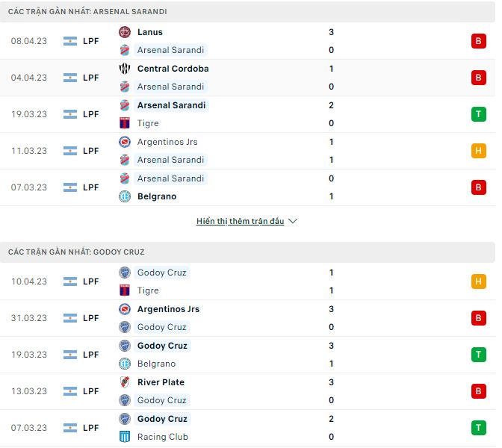Select 'Các trận gần nhất: Godoy Cruz' header
The image size is (502, 448).
[76, 252]
